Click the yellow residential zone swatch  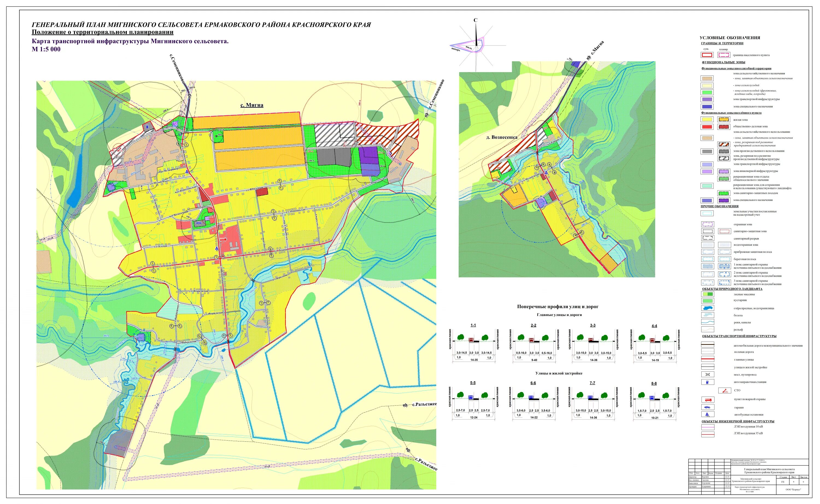[x=707, y=120]
